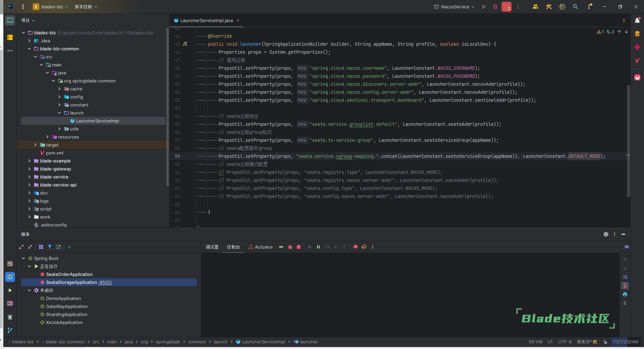Click the print console output icon
This screenshot has width=644, height=349.
pyautogui.click(x=625, y=294)
